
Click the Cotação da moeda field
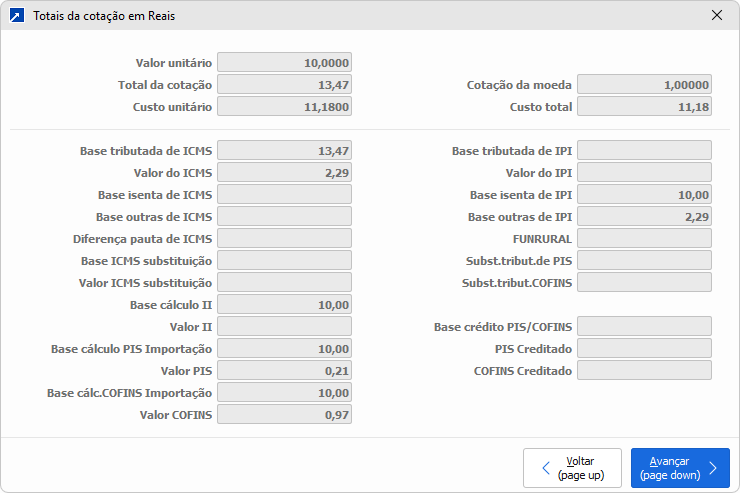click(x=644, y=85)
